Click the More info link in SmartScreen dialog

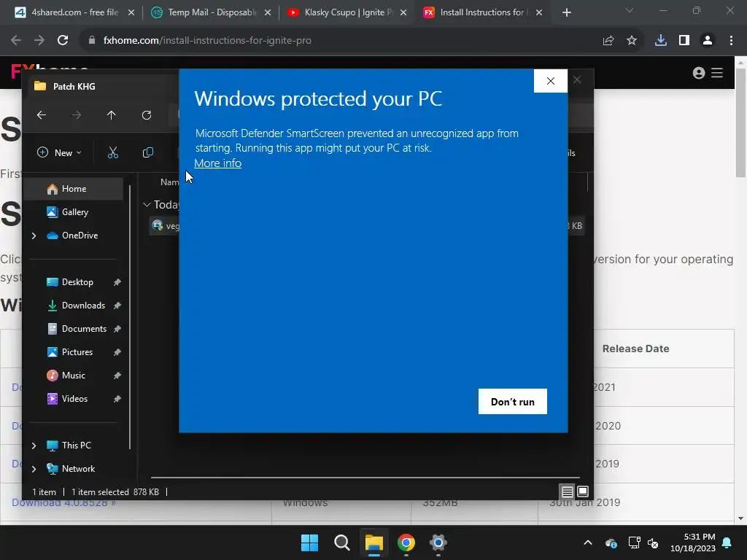point(217,163)
